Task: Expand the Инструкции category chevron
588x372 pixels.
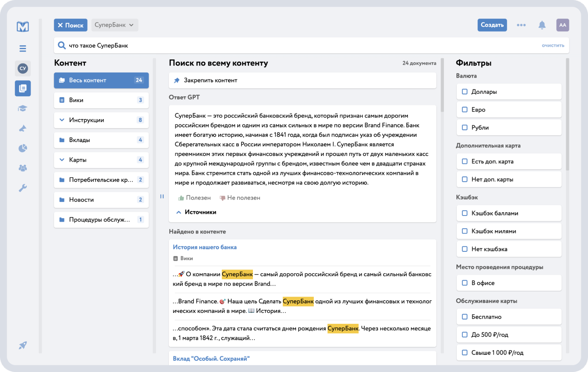Action: pos(62,120)
